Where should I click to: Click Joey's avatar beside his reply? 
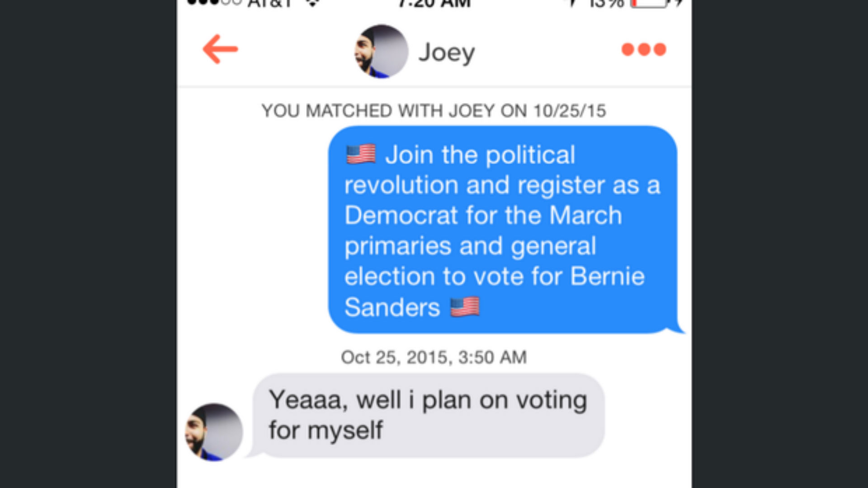214,432
